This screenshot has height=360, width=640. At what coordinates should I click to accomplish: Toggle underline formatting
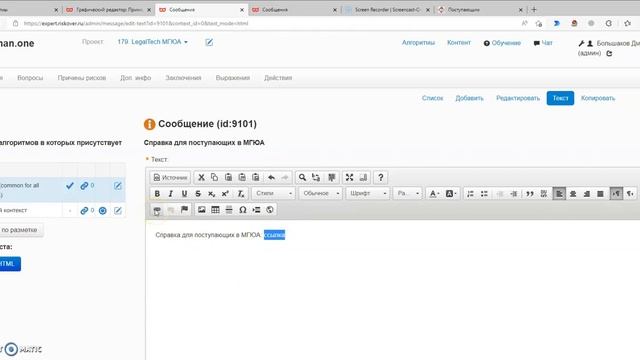point(184,193)
